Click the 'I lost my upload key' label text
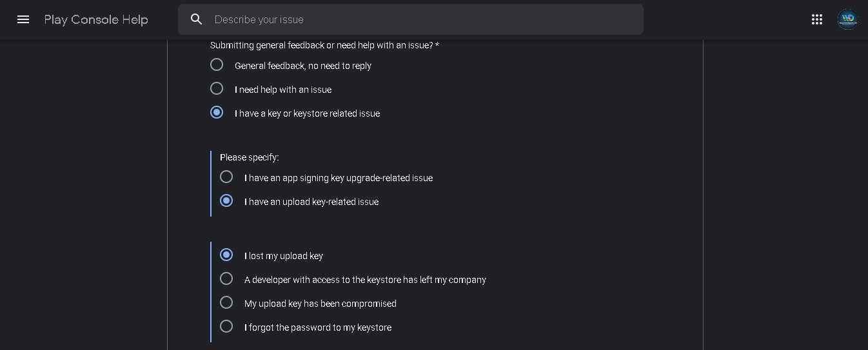Viewport: 868px width, 350px height. pos(284,256)
